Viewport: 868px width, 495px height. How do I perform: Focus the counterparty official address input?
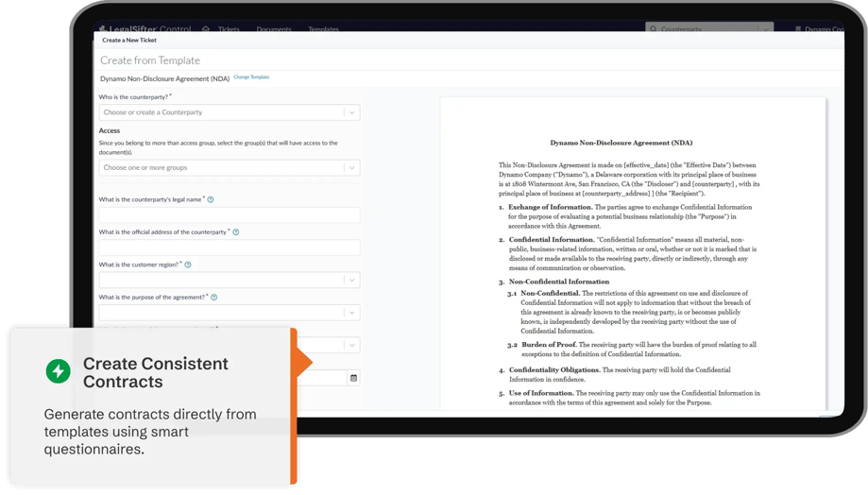point(230,247)
